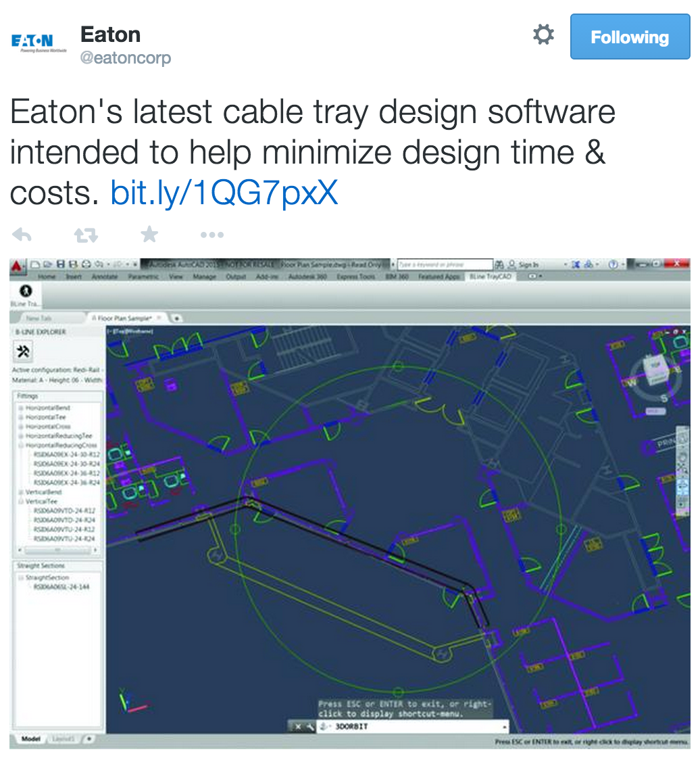Reply to the Eaton tweet
Viewport: 700px width, 760px height.
coord(22,235)
